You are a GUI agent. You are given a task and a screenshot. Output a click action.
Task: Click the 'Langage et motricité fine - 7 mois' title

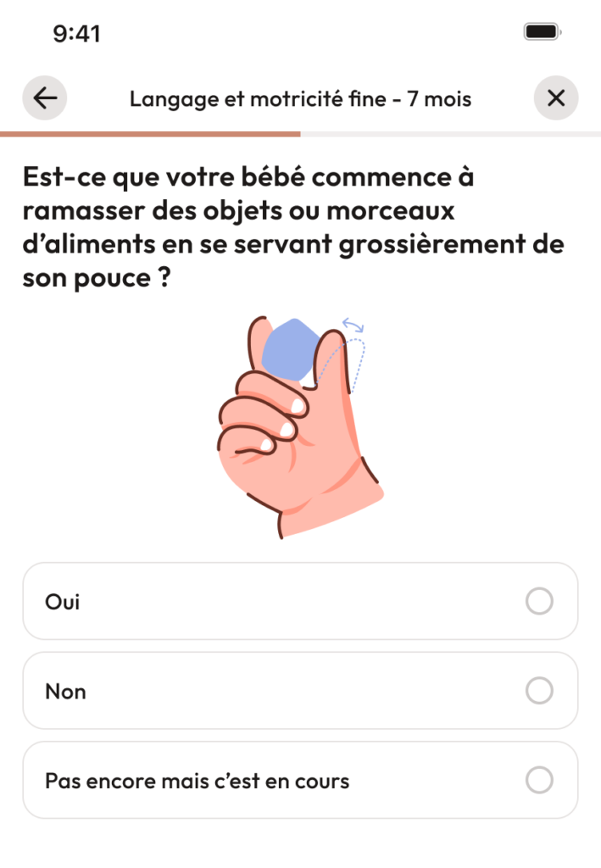pos(300,99)
